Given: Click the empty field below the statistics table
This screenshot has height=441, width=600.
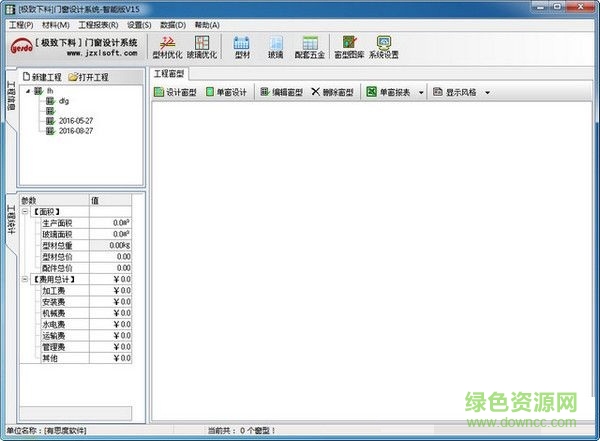Looking at the screenshot, I should click(76, 413).
